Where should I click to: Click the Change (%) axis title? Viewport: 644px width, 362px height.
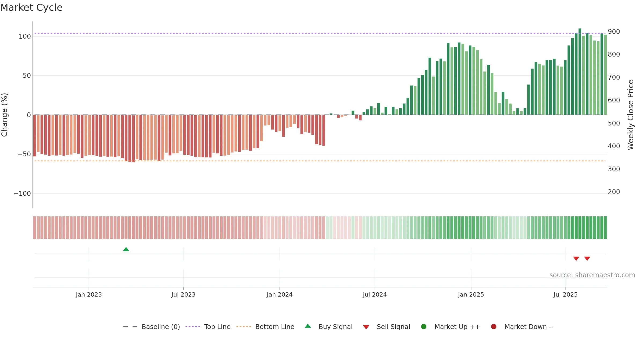(5, 115)
